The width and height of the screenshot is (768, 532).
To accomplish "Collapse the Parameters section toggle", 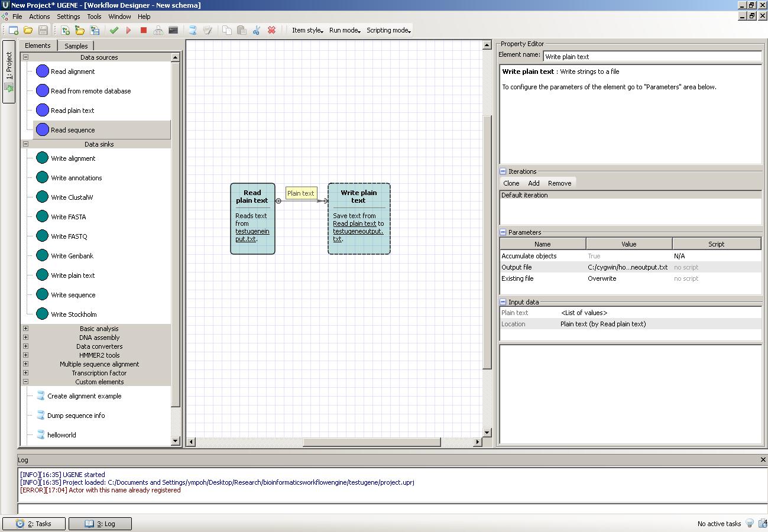I will click(503, 232).
